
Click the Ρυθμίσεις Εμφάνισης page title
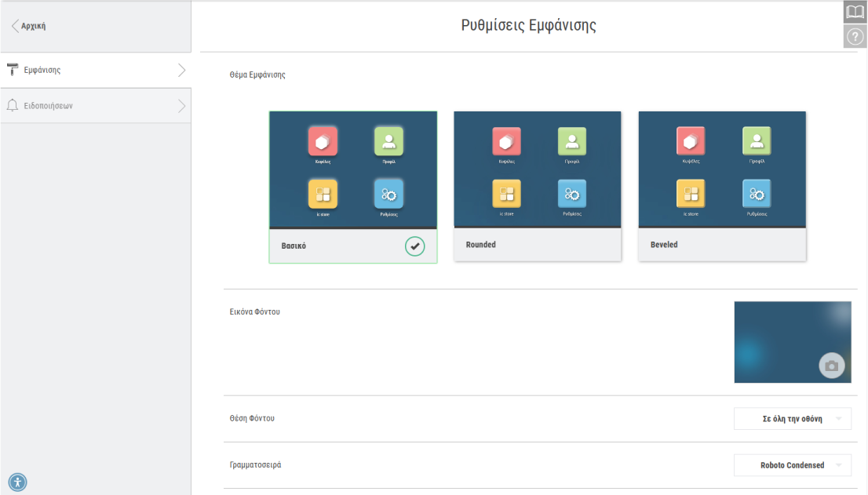click(x=529, y=25)
